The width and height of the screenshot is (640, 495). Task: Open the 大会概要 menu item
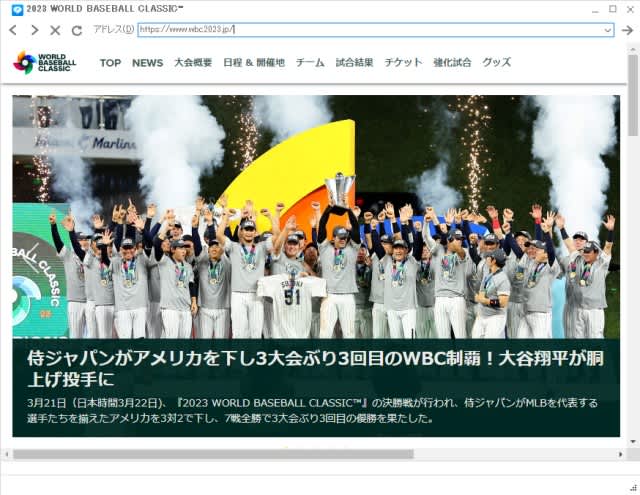[x=193, y=62]
